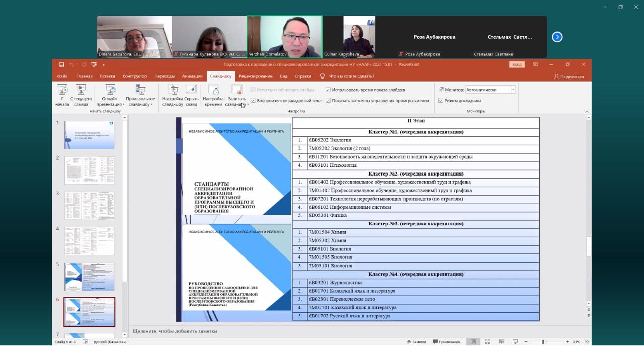Toggle 'Использовать время показа слайдов' checkbox

tap(328, 90)
